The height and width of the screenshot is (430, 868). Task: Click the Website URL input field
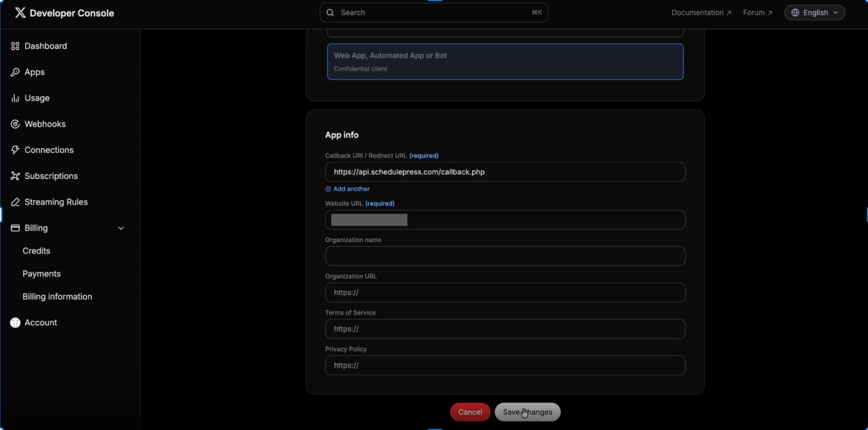pos(505,220)
